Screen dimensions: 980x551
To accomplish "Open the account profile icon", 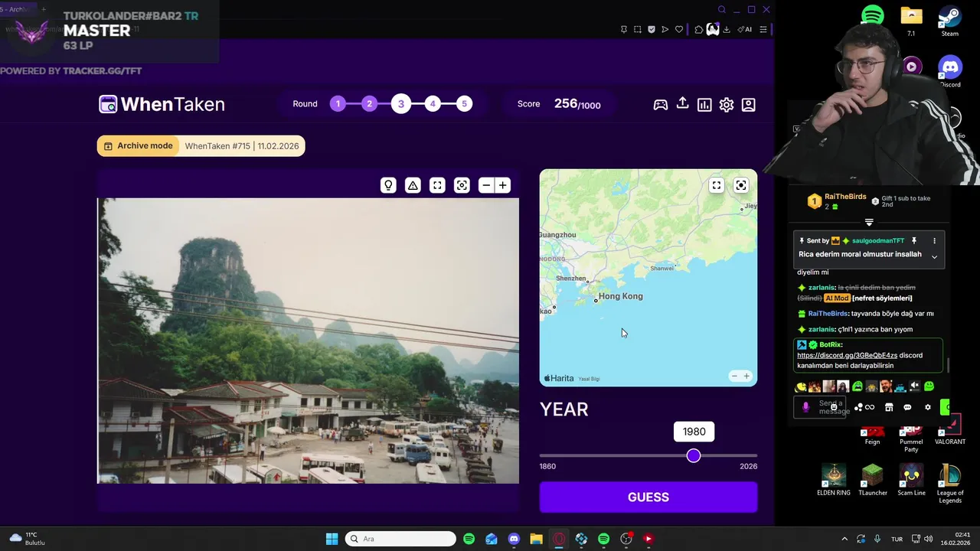I will (x=749, y=105).
